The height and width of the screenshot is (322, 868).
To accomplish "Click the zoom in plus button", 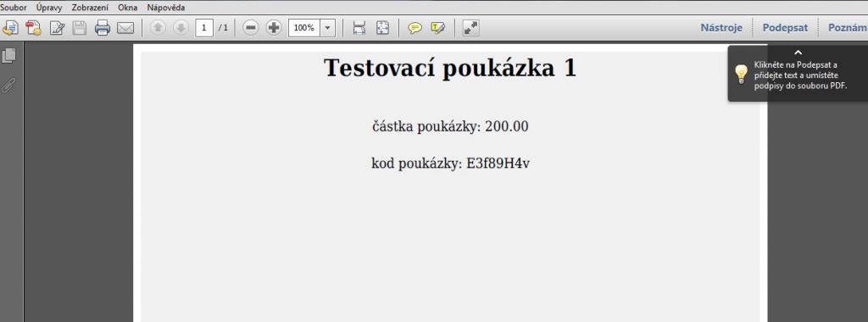I will click(274, 28).
